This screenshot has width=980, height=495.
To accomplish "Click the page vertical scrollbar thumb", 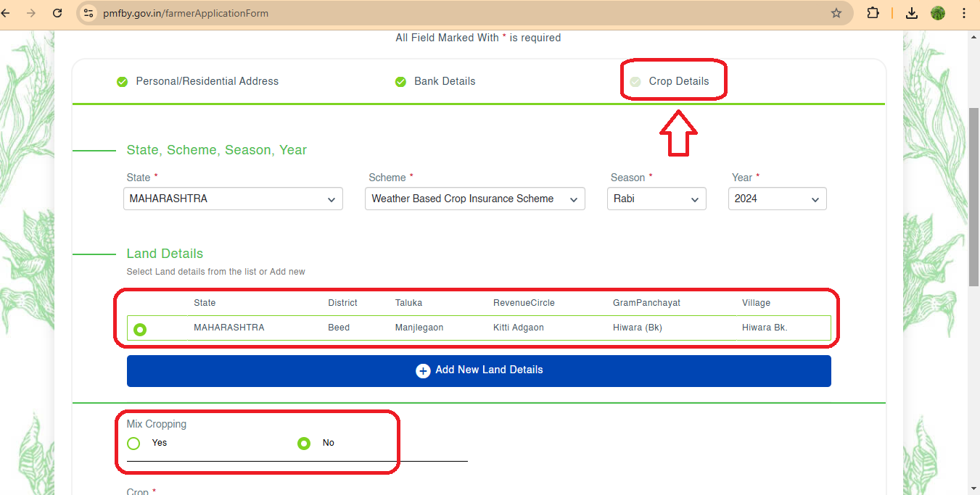I will tap(973, 196).
